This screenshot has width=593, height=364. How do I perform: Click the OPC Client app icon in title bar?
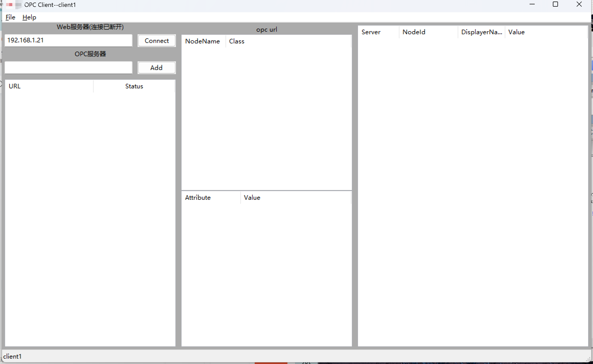[10, 5]
